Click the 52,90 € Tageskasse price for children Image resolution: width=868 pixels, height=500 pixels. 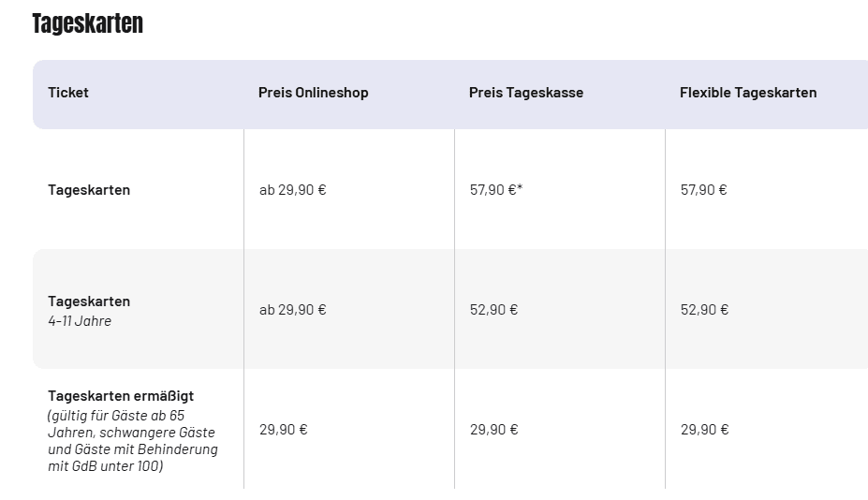pyautogui.click(x=493, y=310)
